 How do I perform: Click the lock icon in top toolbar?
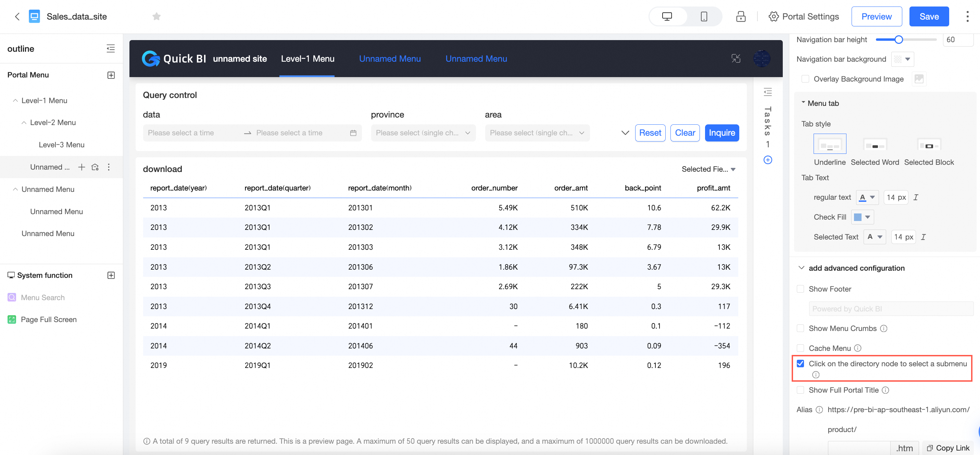740,16
